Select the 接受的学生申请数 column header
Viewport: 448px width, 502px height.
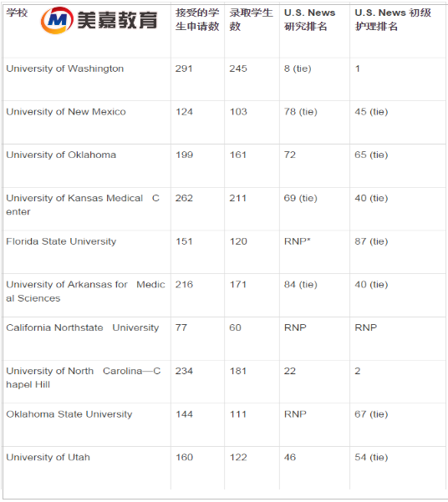[197, 19]
